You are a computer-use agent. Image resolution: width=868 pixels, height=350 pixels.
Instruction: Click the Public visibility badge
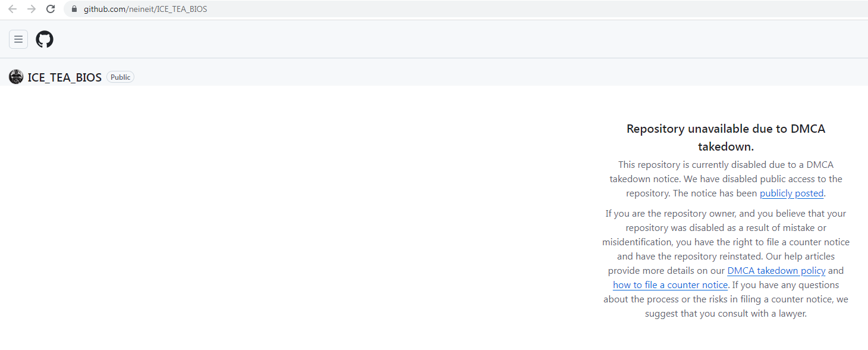[x=120, y=77]
